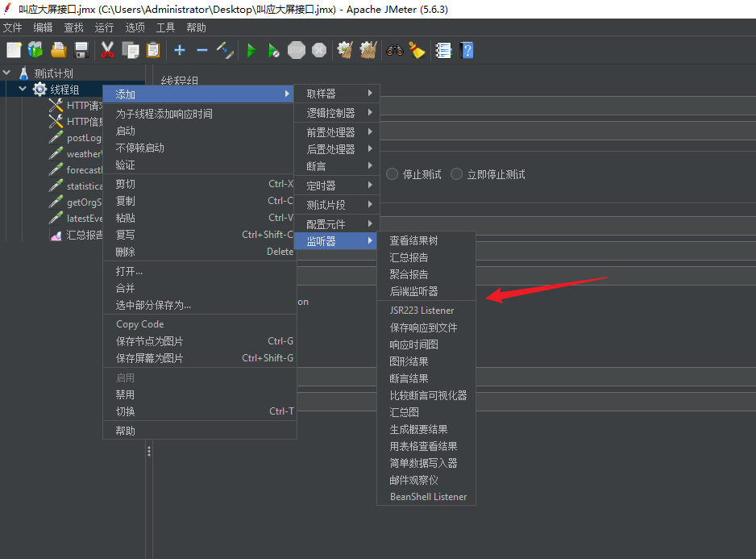This screenshot has width=756, height=559.
Task: Expand the 断言 submenu
Action: (337, 165)
